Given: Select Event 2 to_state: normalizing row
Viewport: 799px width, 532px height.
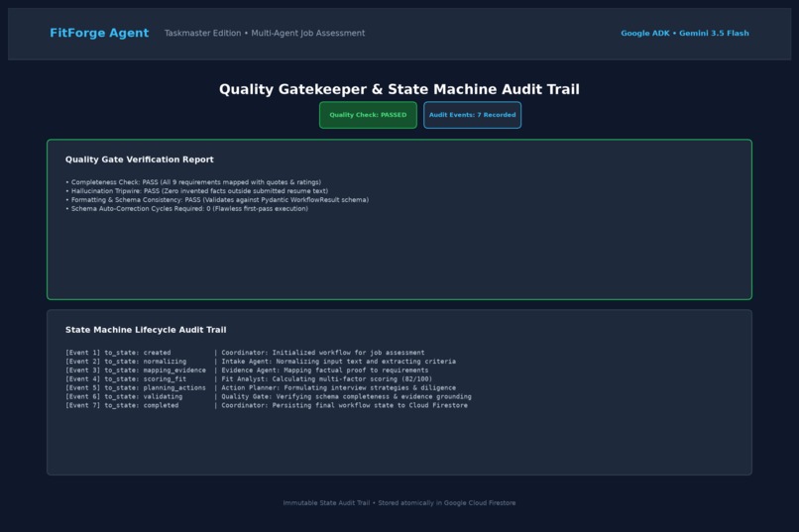Looking at the screenshot, I should click(261, 362).
